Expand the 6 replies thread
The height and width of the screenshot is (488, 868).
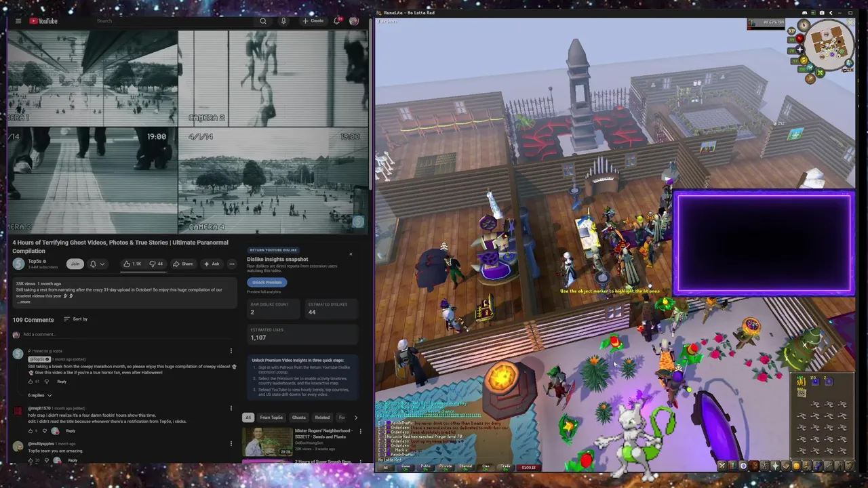[x=40, y=395]
